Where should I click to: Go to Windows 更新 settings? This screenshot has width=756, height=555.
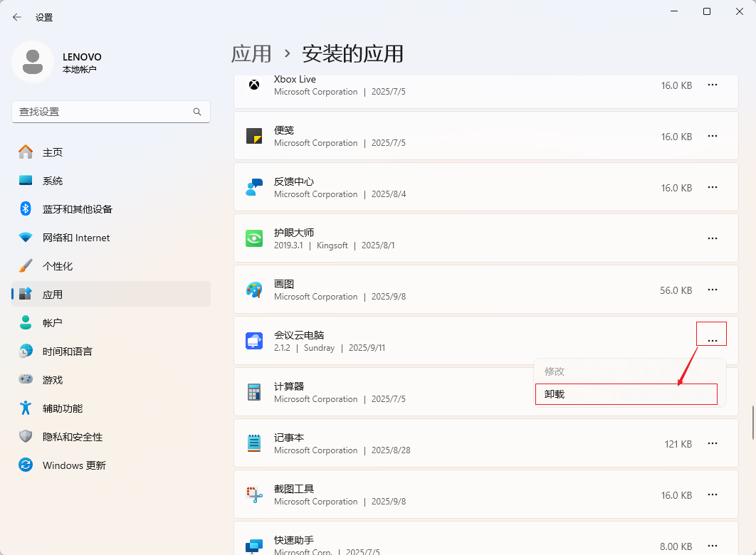(x=74, y=465)
